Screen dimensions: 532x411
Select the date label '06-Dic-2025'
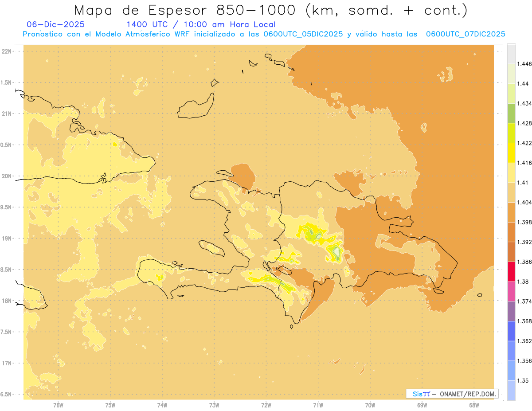[56, 25]
